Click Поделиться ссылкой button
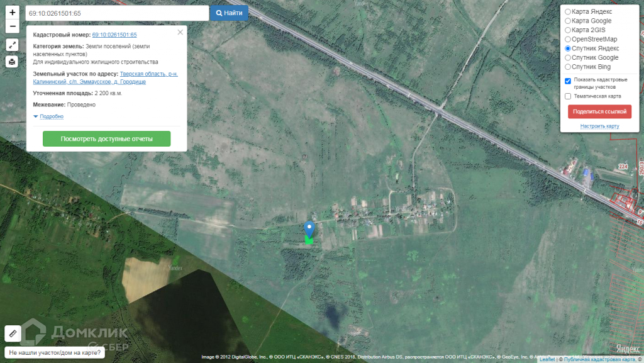The image size is (644, 363). coord(599,112)
